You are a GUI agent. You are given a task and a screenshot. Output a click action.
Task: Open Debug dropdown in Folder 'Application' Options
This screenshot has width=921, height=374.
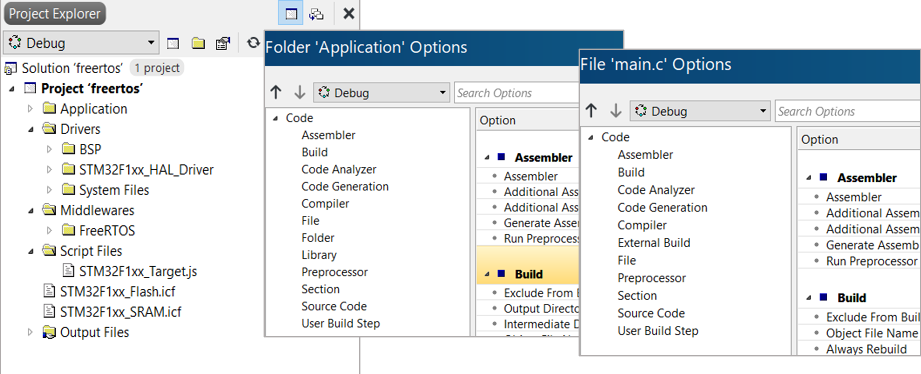(382, 93)
